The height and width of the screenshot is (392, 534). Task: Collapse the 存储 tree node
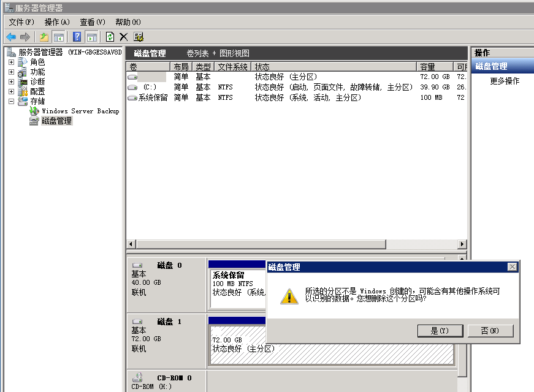click(11, 101)
